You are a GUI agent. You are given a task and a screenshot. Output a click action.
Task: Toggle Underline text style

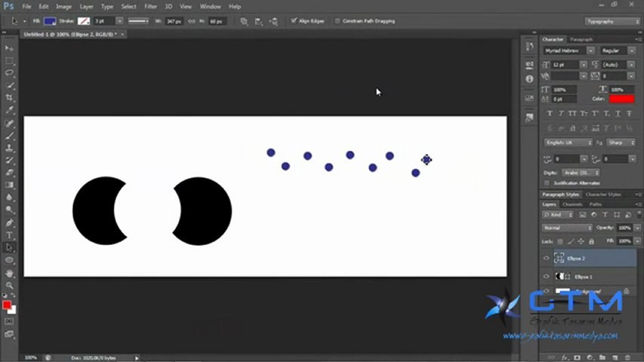click(618, 113)
